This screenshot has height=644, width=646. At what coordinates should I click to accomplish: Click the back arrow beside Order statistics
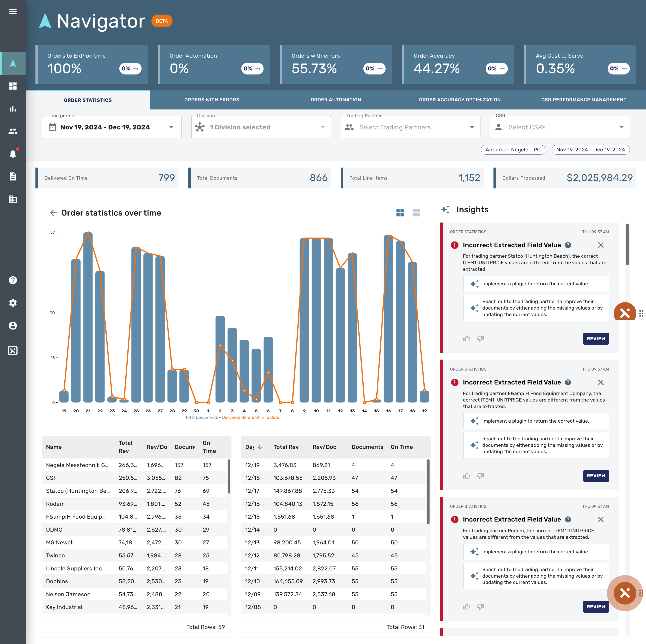click(53, 213)
